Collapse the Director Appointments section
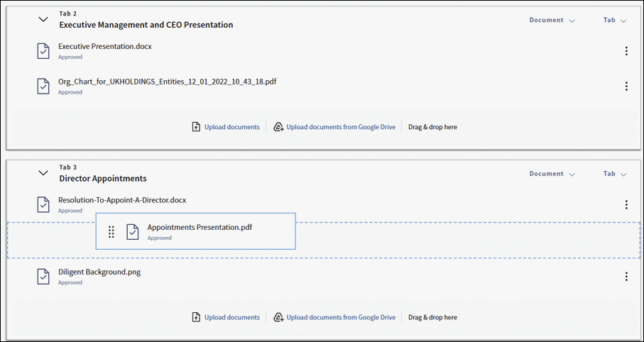This screenshot has width=644, height=342. 43,173
